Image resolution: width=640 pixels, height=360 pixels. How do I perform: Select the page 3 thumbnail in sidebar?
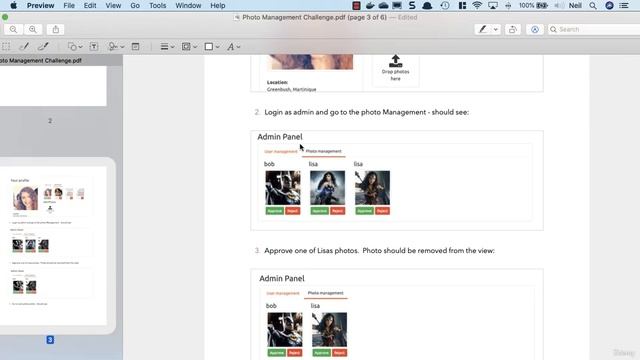tap(53, 245)
